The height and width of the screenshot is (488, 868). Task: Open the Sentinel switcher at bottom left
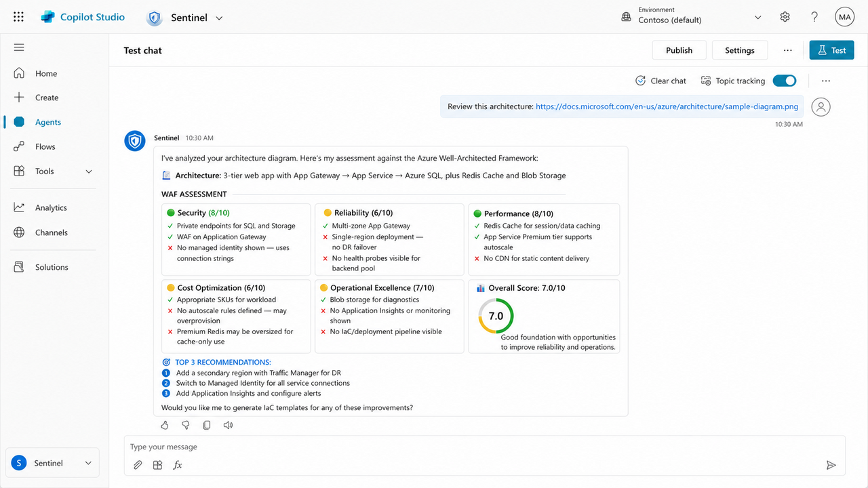point(52,463)
